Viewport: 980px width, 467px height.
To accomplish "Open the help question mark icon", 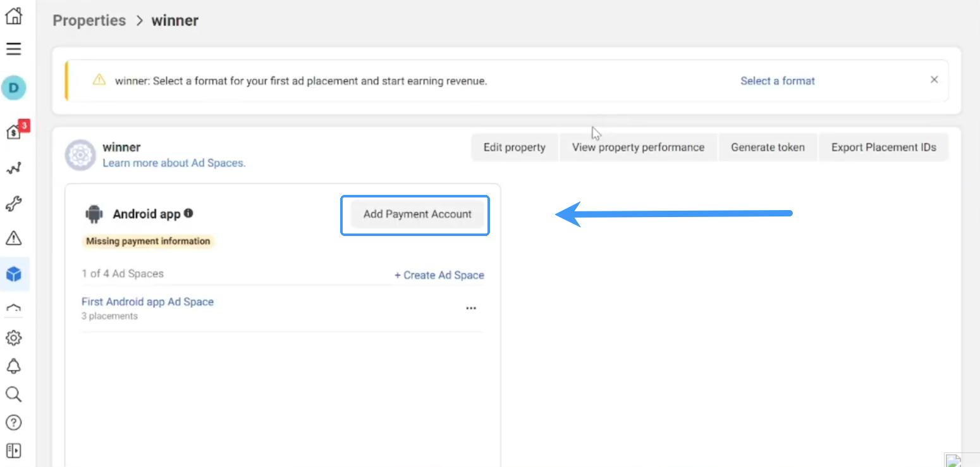I will (x=14, y=423).
